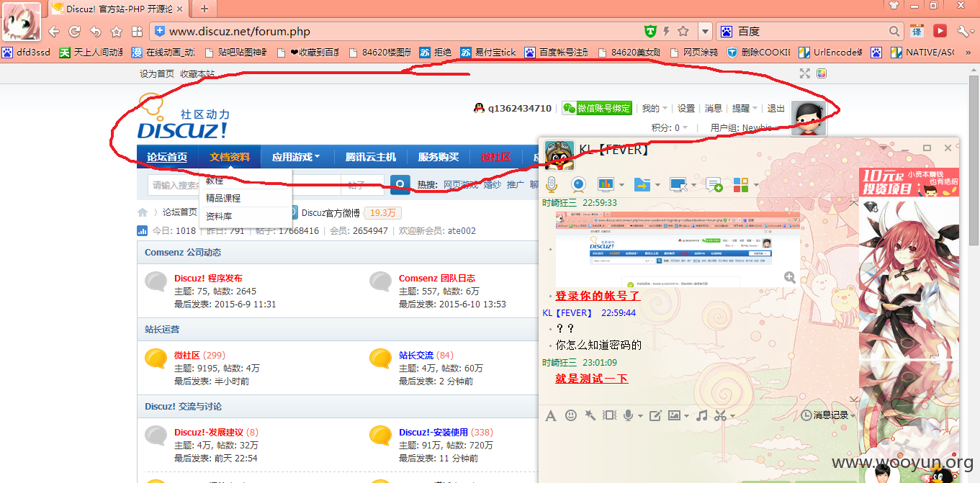Click the forum search keyword input field
This screenshot has width=980, height=483.
(x=244, y=185)
